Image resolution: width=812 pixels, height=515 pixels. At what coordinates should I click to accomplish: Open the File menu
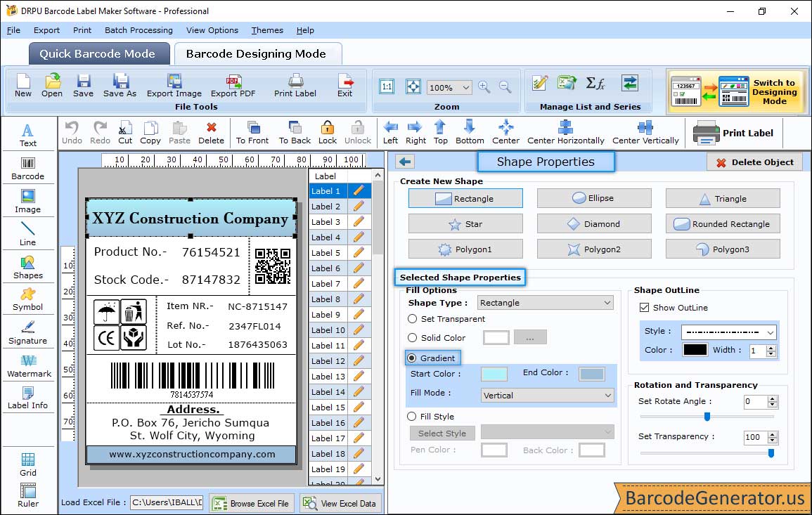point(13,30)
